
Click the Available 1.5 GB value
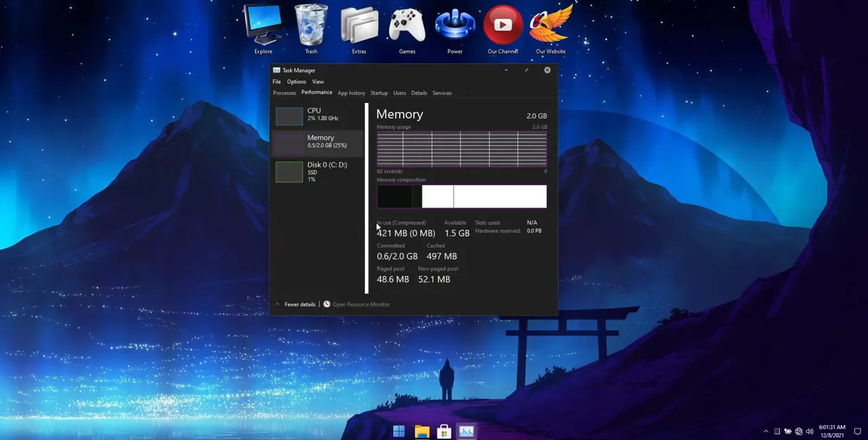coord(457,233)
